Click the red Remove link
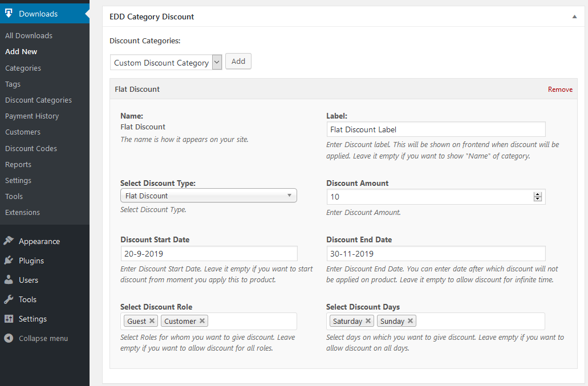This screenshot has height=386, width=588. [x=560, y=90]
